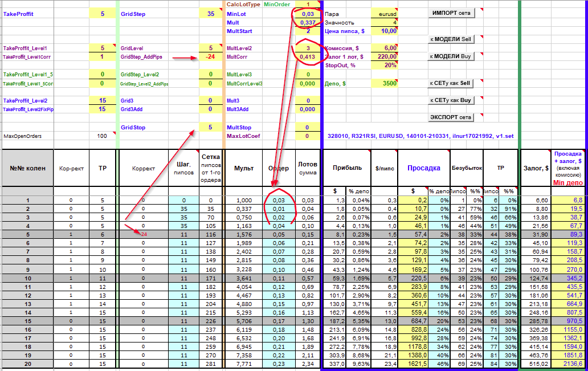Click the ЭКСПОРТ сета button
Image resolution: width=588 pixels, height=371 pixels.
tap(451, 117)
